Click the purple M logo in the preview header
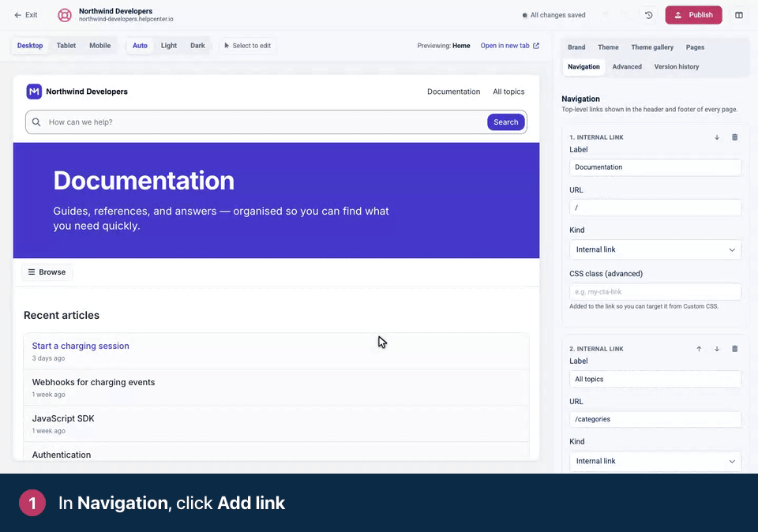 click(34, 92)
